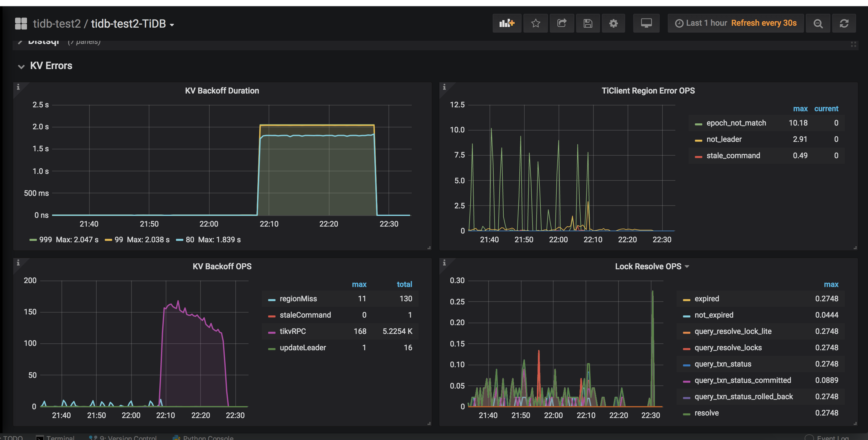Open the Share dashboard icon
Viewport: 868px width, 440px height.
(561, 23)
